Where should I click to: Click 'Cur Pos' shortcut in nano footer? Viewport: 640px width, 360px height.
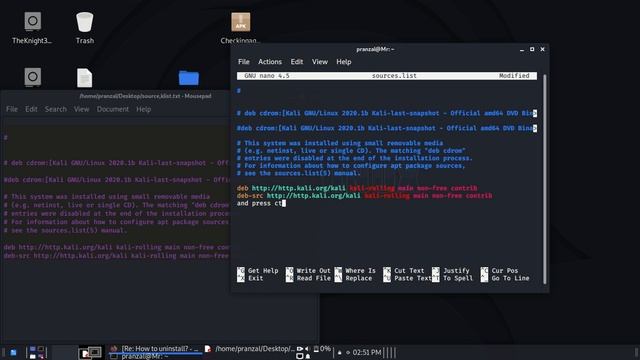499,271
